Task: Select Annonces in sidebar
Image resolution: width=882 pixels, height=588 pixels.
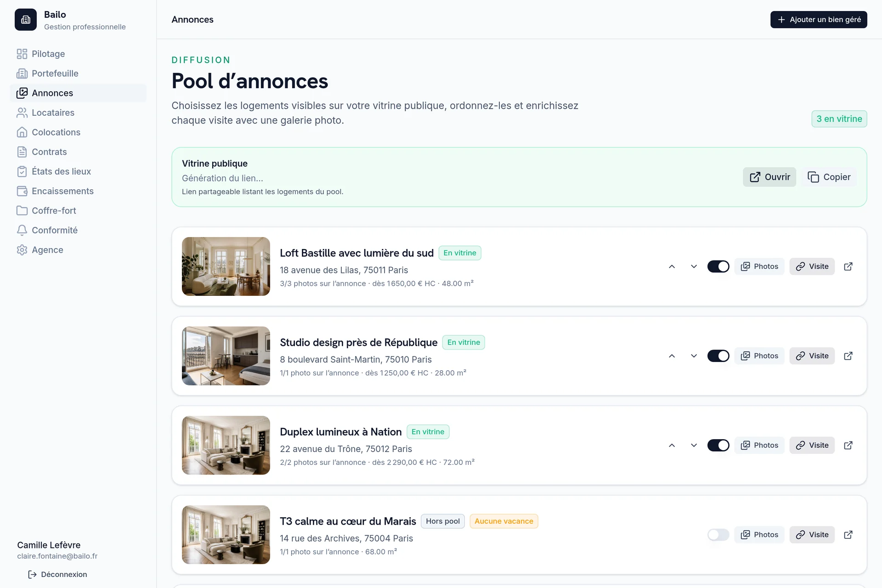Action: point(78,93)
